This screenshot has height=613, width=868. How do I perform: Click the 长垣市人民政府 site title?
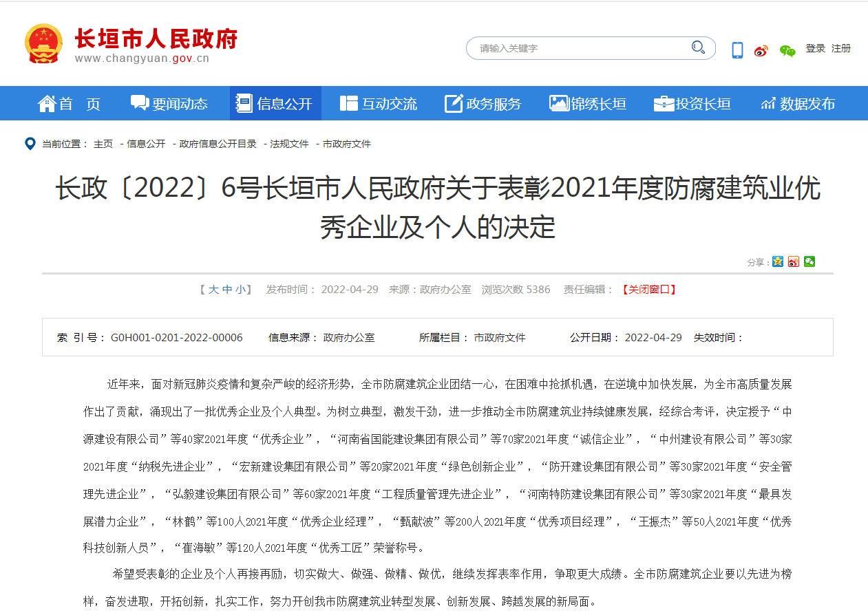(x=156, y=39)
